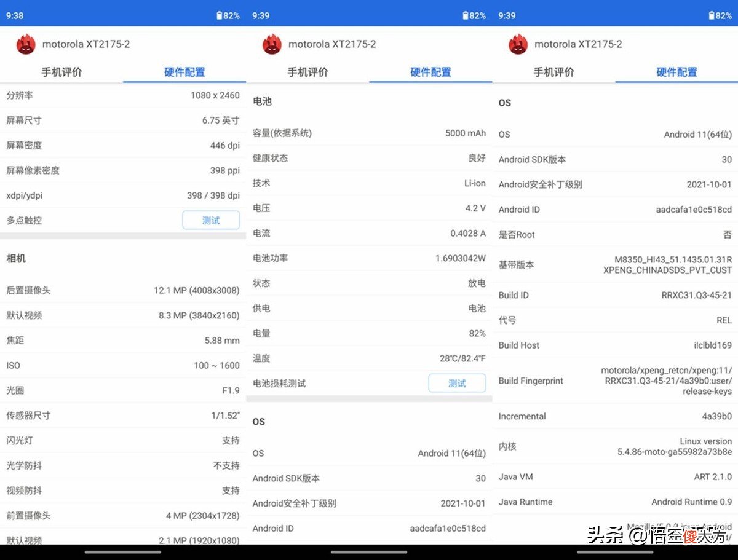
Task: Select the battery capacity value 5000 mAh
Action: pyautogui.click(x=466, y=133)
